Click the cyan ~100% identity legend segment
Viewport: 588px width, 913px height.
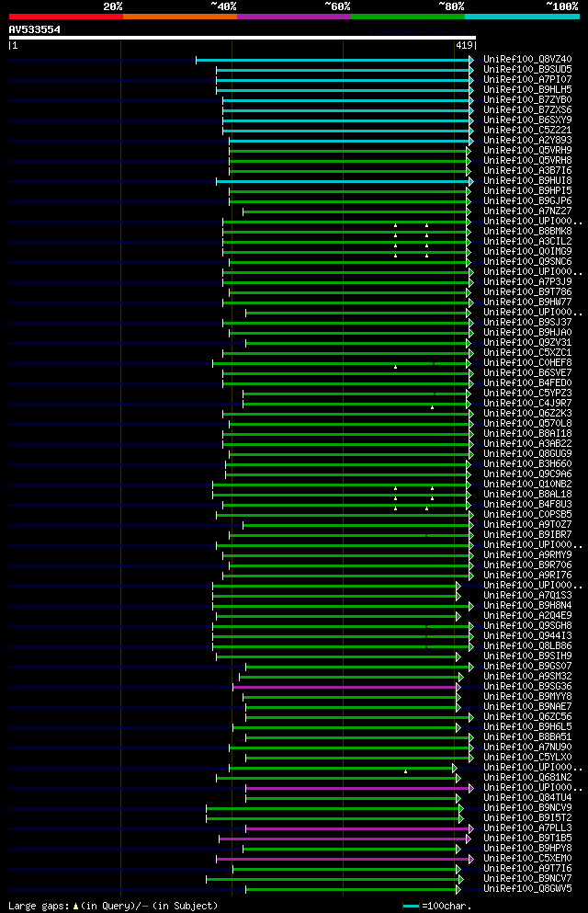point(522,17)
